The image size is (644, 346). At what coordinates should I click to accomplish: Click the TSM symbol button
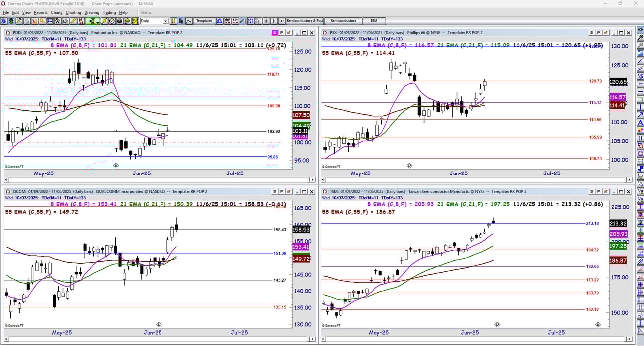point(375,21)
